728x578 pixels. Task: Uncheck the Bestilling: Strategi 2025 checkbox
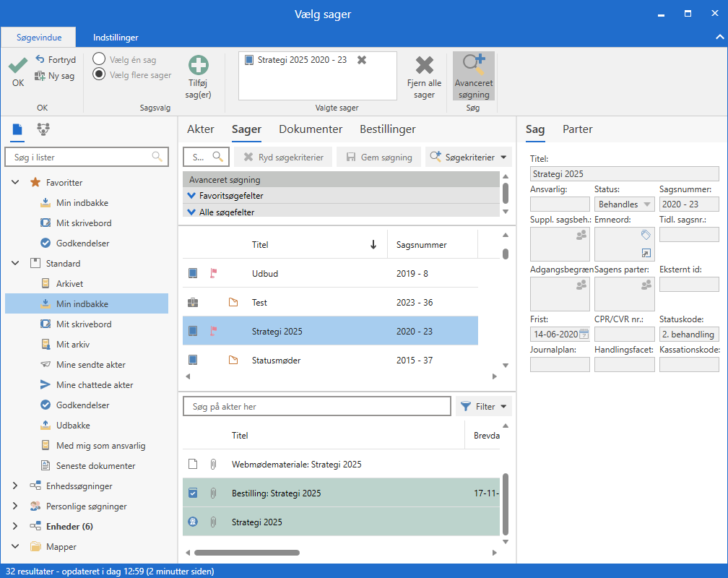tap(193, 493)
